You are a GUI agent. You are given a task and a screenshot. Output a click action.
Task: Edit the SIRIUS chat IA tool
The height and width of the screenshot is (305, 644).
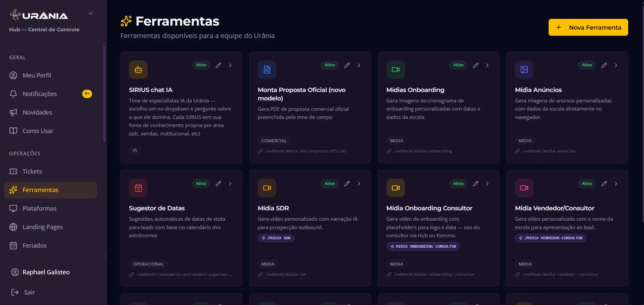coord(218,65)
